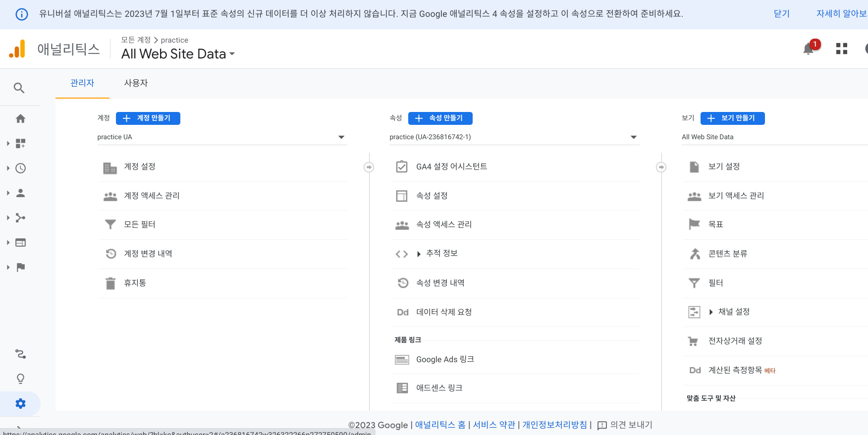This screenshot has height=435, width=868.
Task: Open the Google apps grid icon
Action: pos(842,49)
